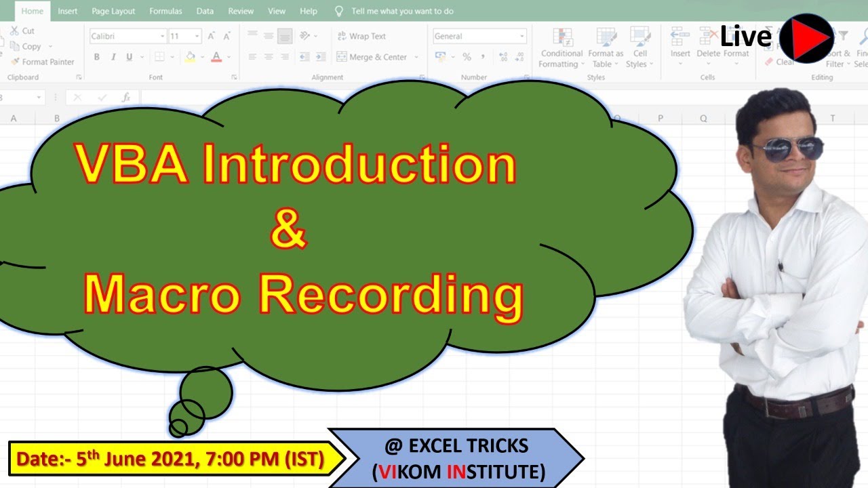
Task: Increase font size with larger A
Action: [x=211, y=37]
